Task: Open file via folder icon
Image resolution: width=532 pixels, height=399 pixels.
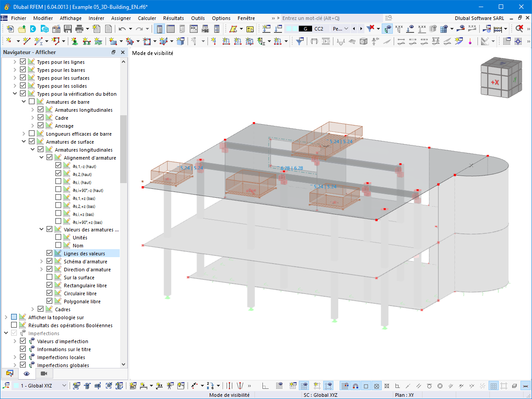Action: [22, 29]
